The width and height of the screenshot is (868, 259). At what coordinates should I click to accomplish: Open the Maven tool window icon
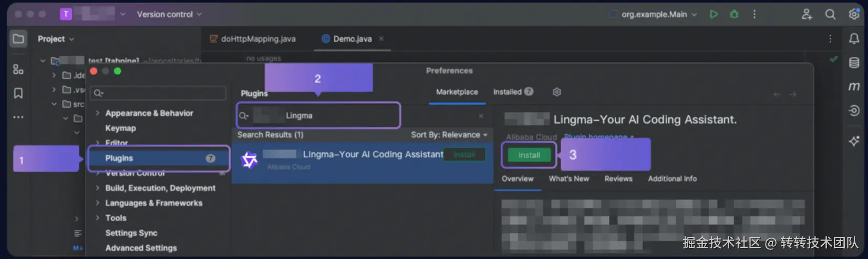pyautogui.click(x=854, y=86)
